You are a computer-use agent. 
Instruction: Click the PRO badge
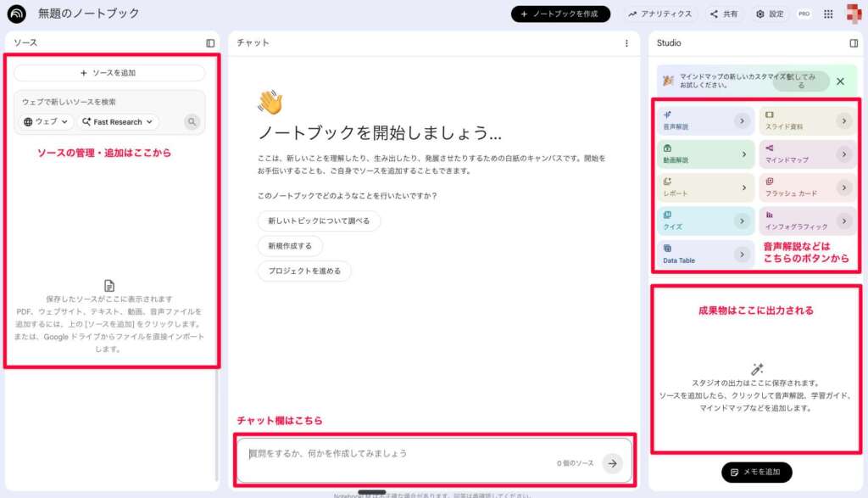click(804, 14)
